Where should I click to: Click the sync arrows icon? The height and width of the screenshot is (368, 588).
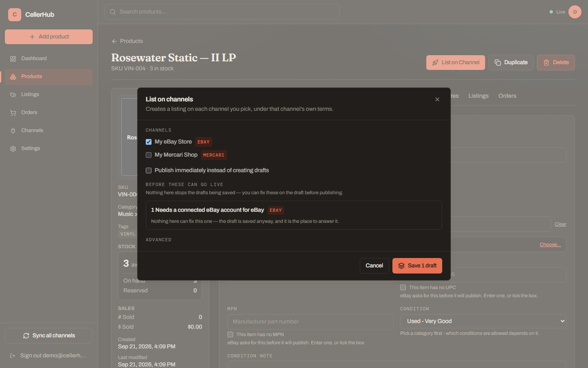tap(26, 336)
